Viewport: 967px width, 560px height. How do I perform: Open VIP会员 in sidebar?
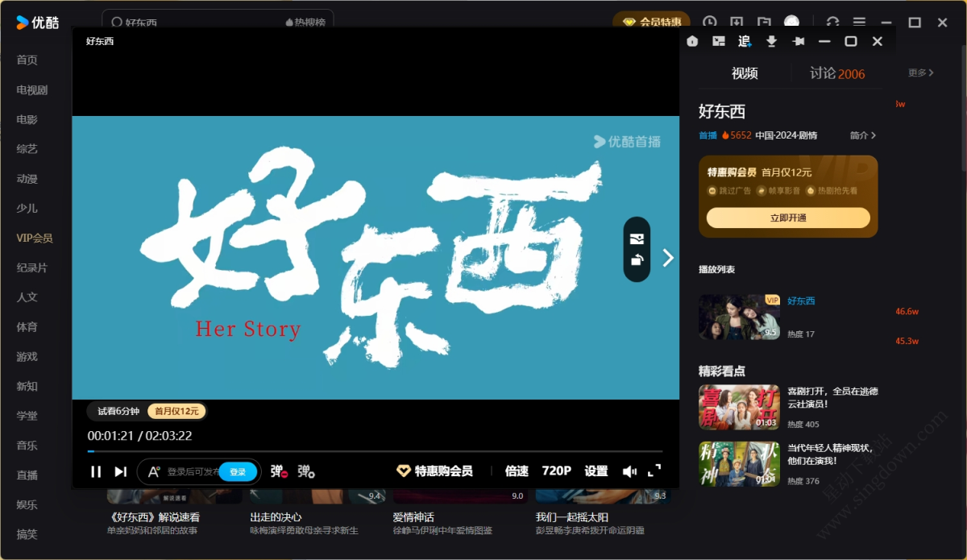coord(35,238)
